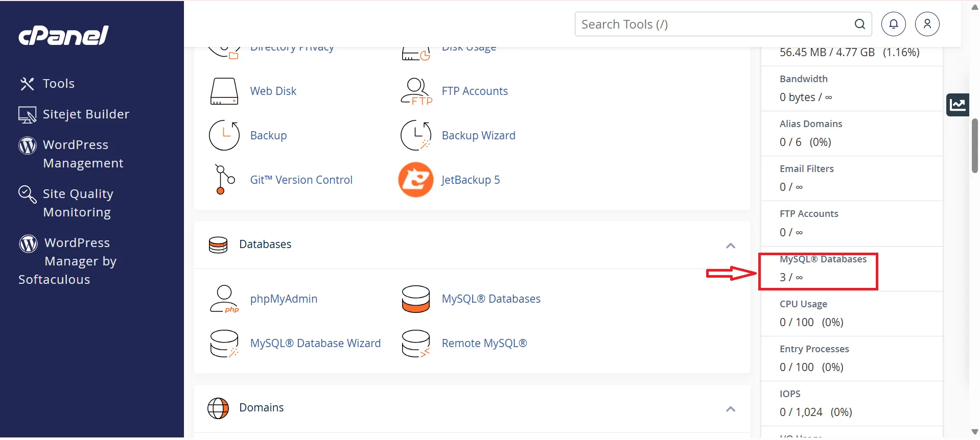Click the Backup Wizard icon
The image size is (980, 440).
(x=415, y=135)
